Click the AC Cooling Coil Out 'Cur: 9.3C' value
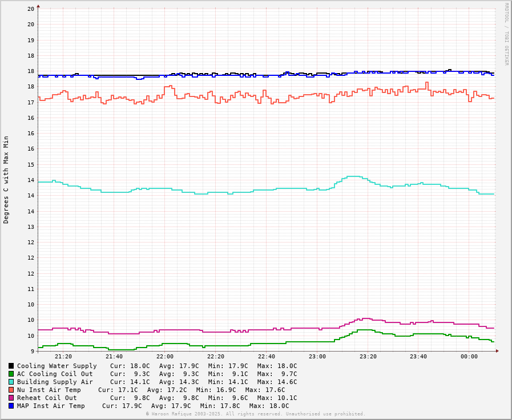The image size is (512, 420). point(130,374)
